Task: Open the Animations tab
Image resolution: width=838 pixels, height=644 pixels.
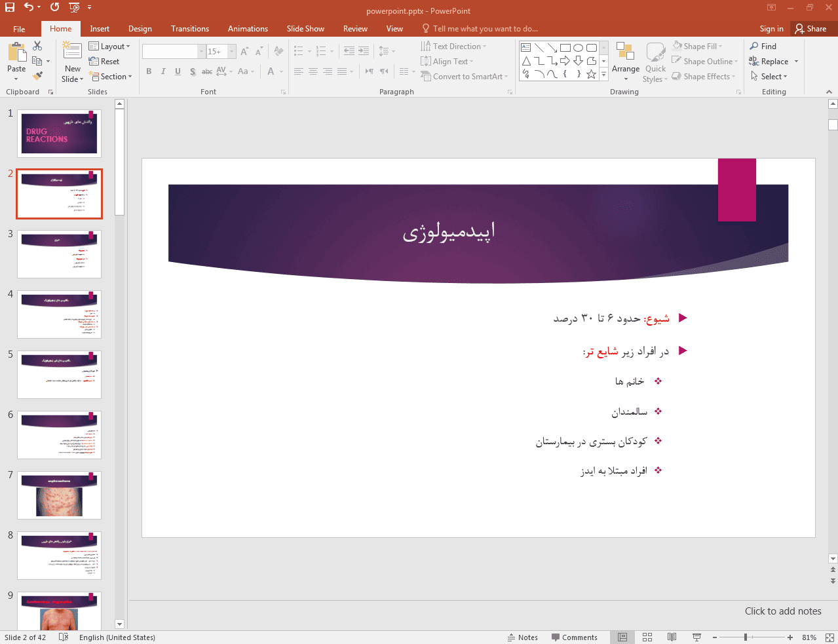Action: coord(248,29)
